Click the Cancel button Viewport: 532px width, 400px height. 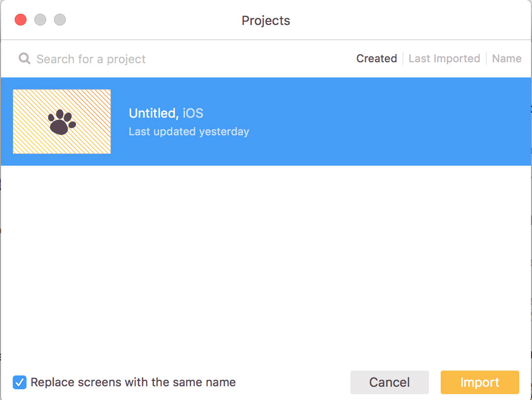pyautogui.click(x=389, y=382)
